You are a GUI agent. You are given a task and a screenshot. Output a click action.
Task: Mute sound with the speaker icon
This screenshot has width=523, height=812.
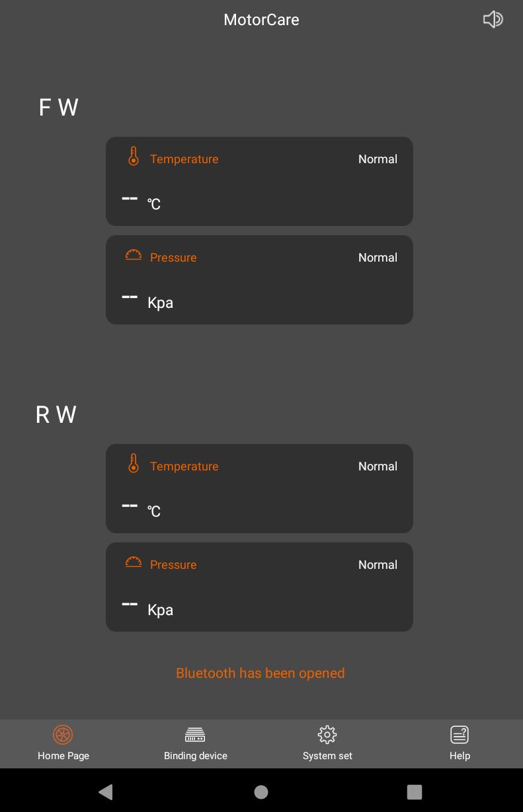493,19
